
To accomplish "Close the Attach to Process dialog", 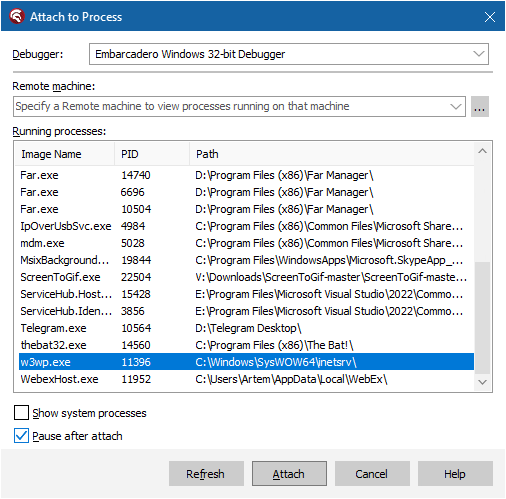I will (489, 17).
